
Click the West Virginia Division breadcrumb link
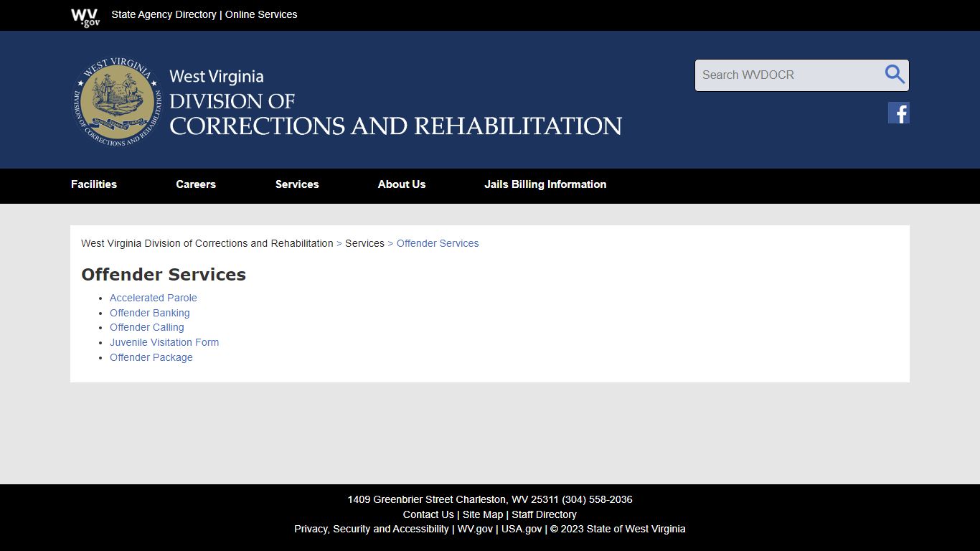pos(207,243)
